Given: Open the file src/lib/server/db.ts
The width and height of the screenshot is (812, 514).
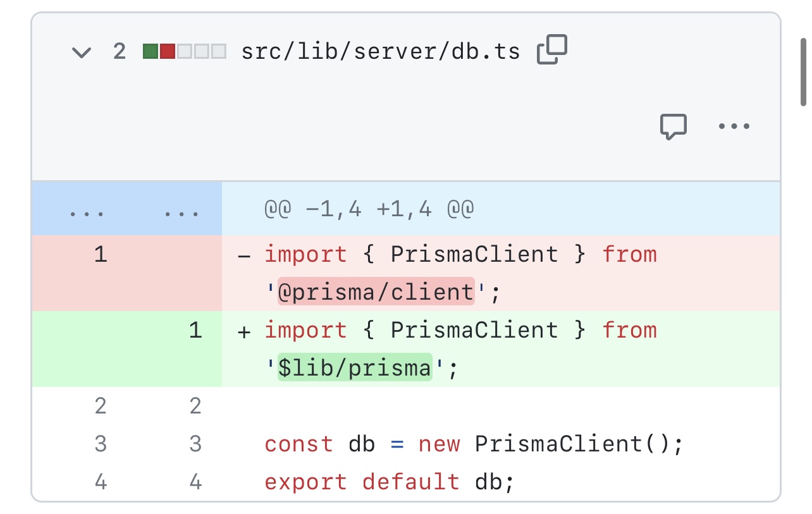Looking at the screenshot, I should tap(379, 49).
